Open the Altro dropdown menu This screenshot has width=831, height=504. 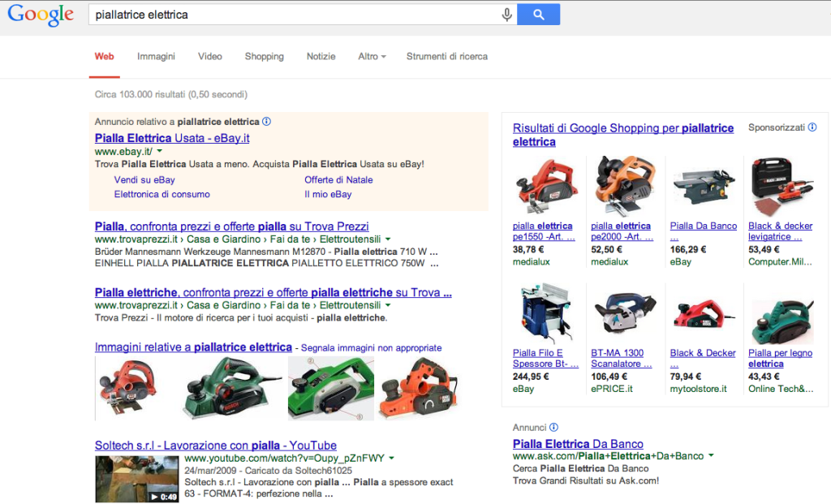point(372,56)
